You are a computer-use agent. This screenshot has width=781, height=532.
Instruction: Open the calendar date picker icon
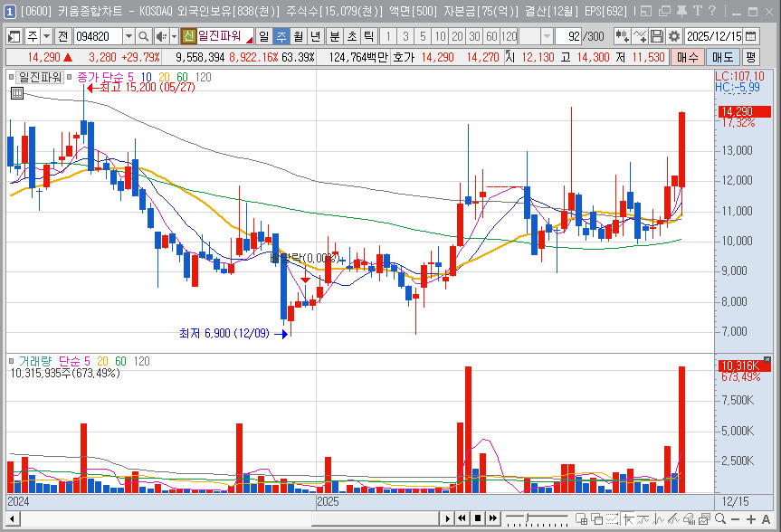click(x=751, y=36)
